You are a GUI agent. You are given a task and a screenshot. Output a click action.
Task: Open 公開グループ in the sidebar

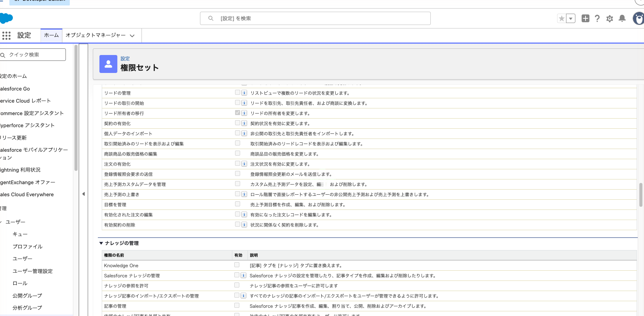coord(27,296)
